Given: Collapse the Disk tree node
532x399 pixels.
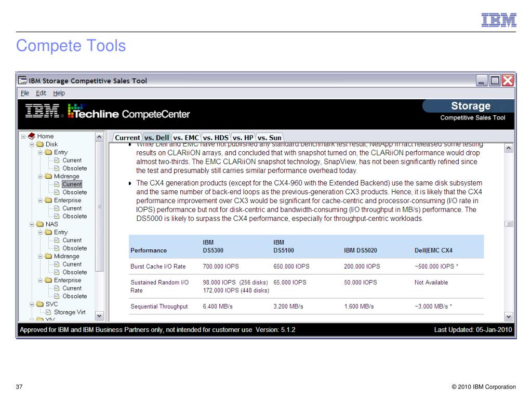Looking at the screenshot, I should pos(32,144).
